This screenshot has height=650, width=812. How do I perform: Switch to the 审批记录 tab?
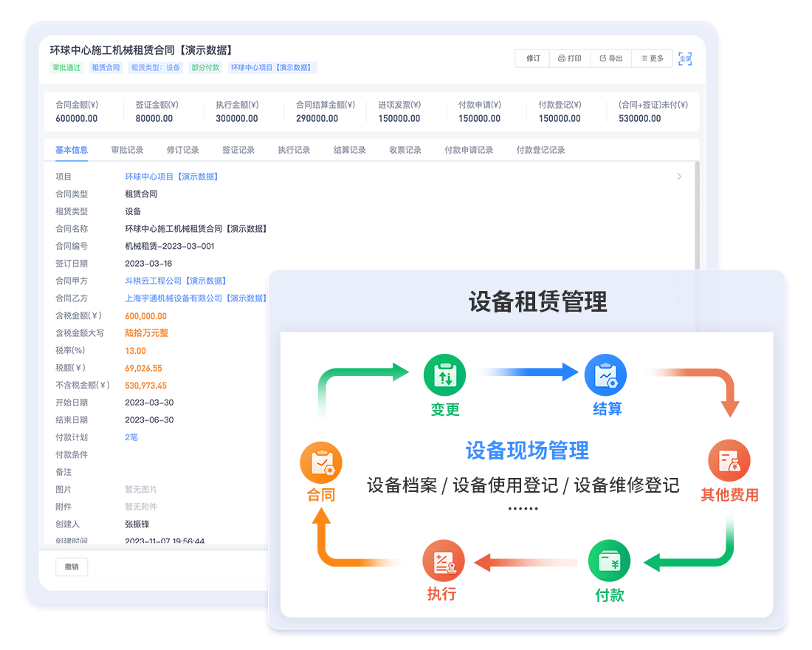pyautogui.click(x=127, y=150)
